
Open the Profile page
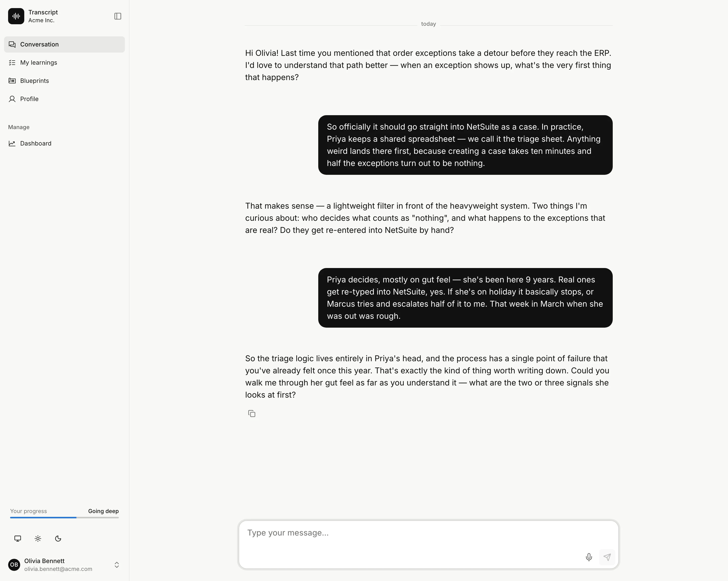point(64,99)
